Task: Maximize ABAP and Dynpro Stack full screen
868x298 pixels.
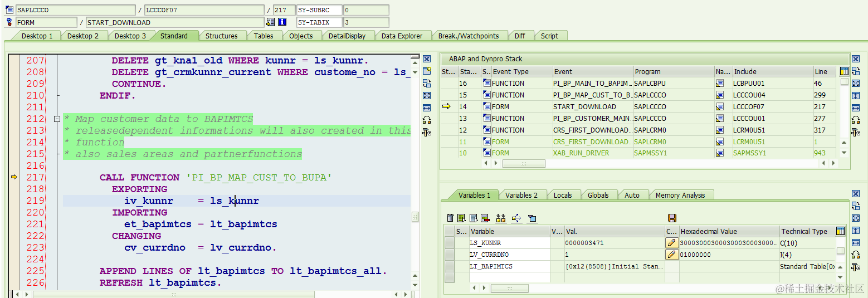Action: pos(856,84)
